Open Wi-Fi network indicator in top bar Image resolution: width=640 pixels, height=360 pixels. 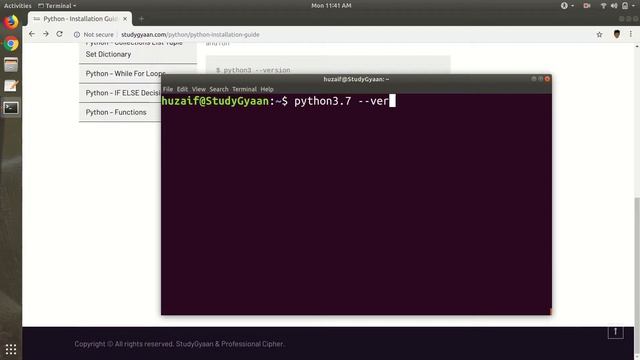coord(603,6)
